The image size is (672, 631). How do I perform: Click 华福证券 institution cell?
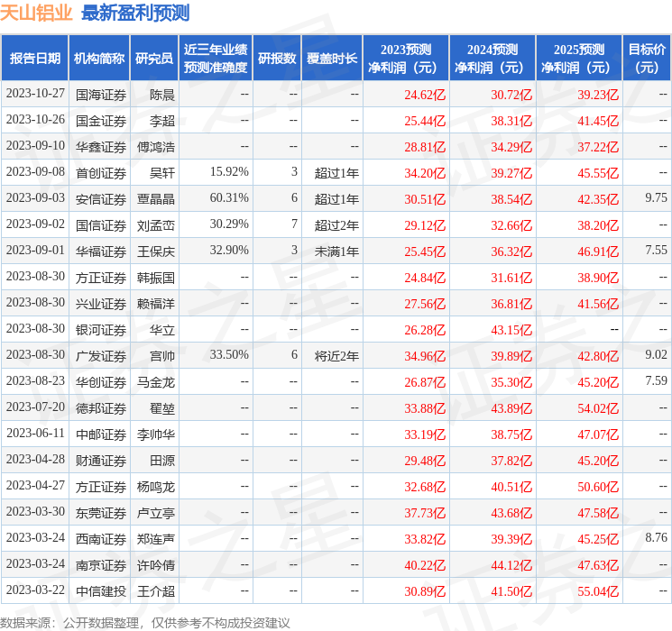(101, 251)
